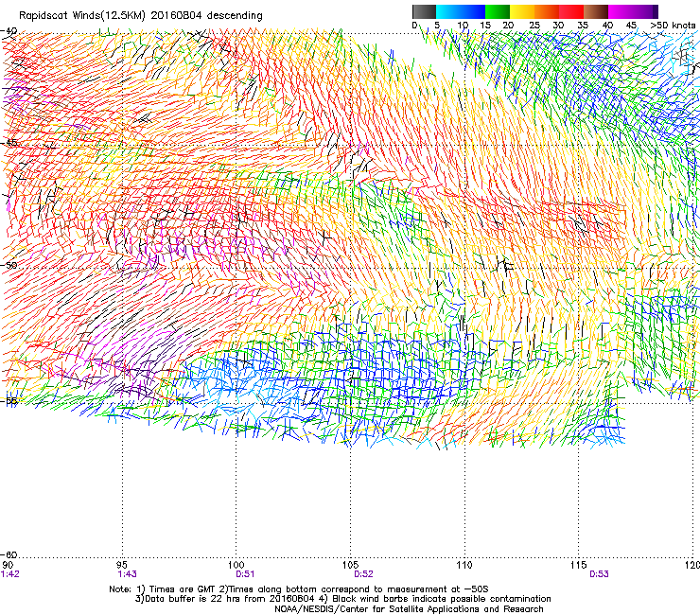This screenshot has width=700, height=615.
Task: Click the purple time label '1:42'
Action: [9, 574]
